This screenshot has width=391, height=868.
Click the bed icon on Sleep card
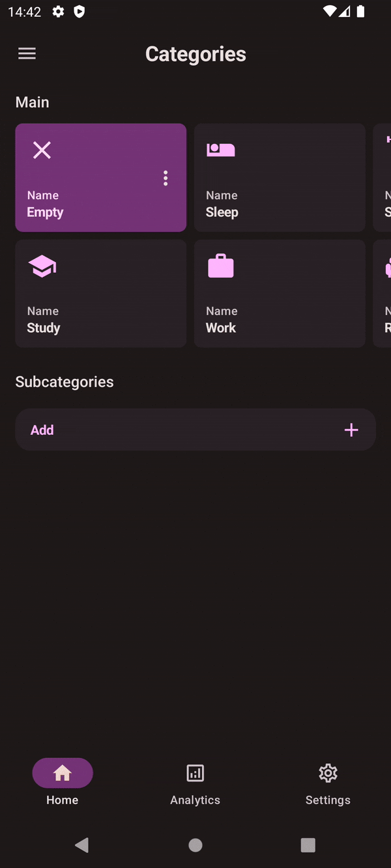(x=221, y=150)
